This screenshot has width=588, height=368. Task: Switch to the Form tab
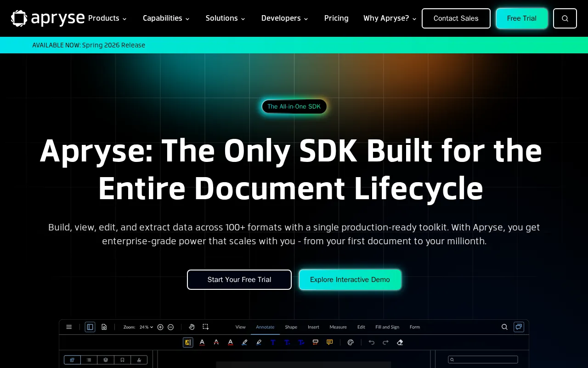point(415,327)
